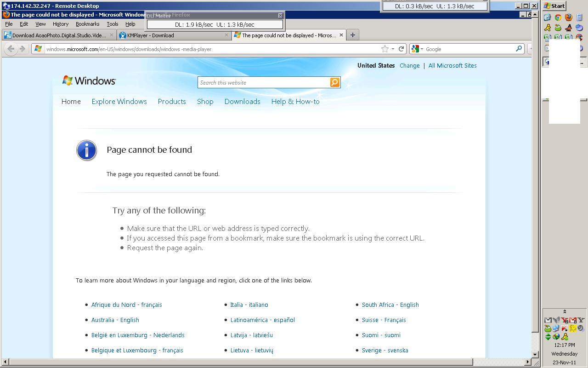This screenshot has height=368, width=588.
Task: Click red Gmail icon with badge 1
Action: point(573,320)
